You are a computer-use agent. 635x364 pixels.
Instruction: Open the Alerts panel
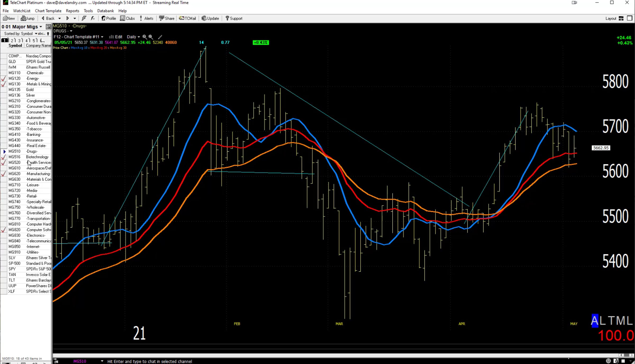146,18
